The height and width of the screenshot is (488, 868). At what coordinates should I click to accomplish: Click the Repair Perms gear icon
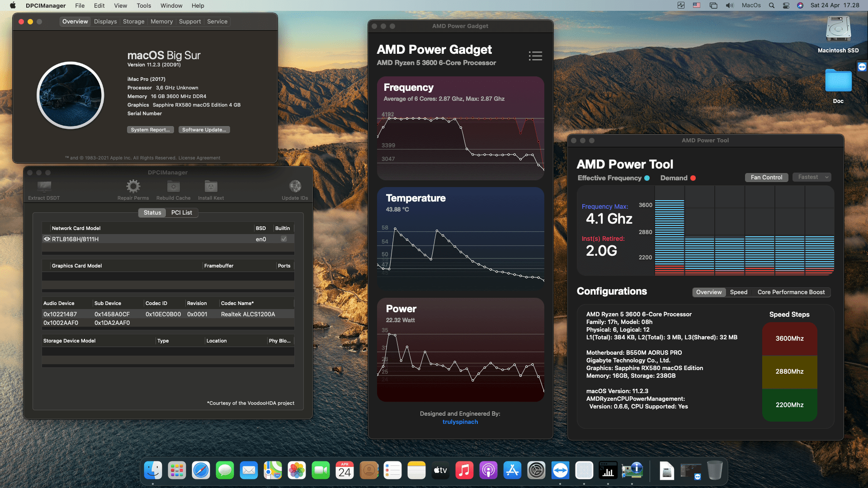tap(133, 186)
